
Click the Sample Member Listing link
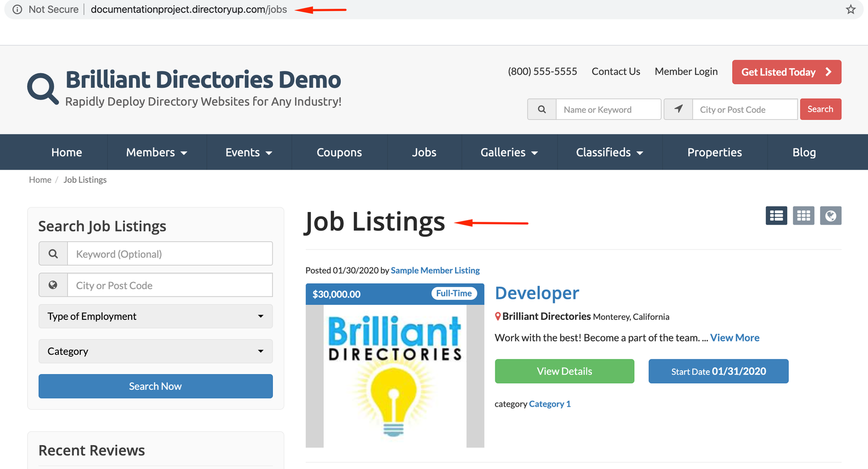click(435, 270)
